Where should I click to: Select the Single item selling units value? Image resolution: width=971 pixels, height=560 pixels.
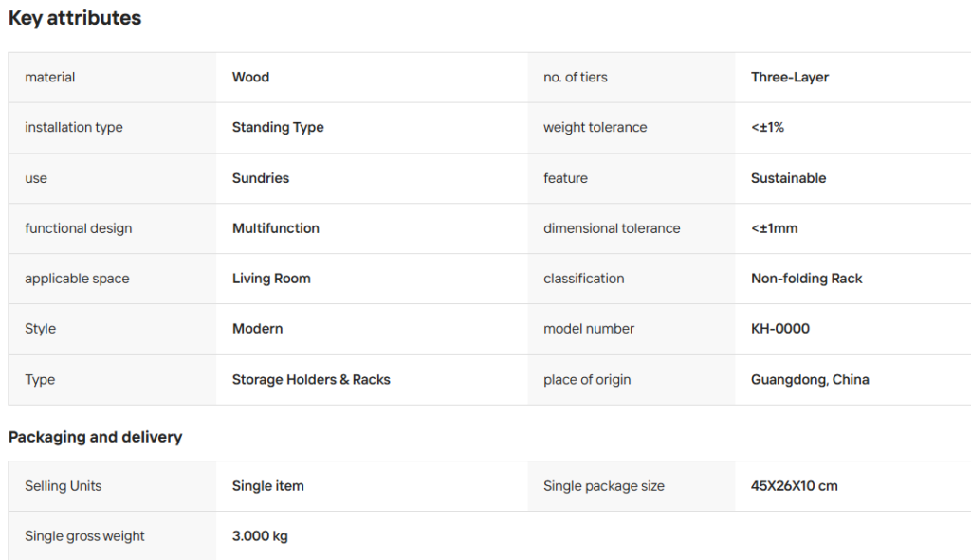(268, 486)
